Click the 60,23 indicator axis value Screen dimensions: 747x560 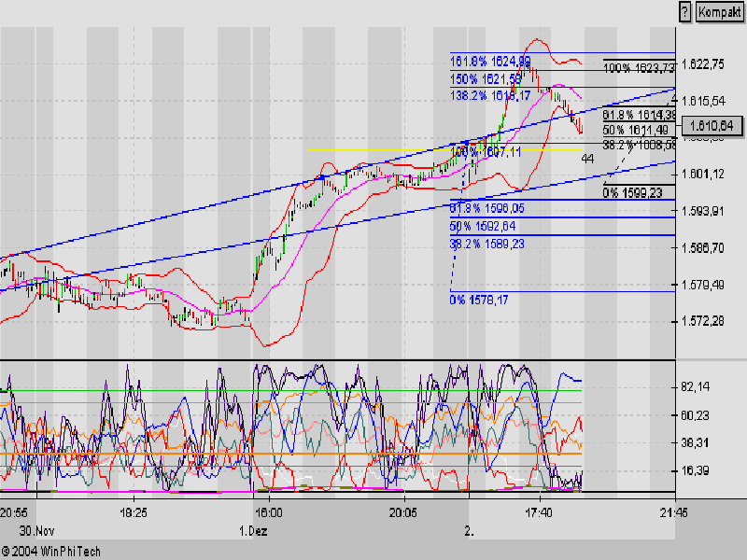695,415
